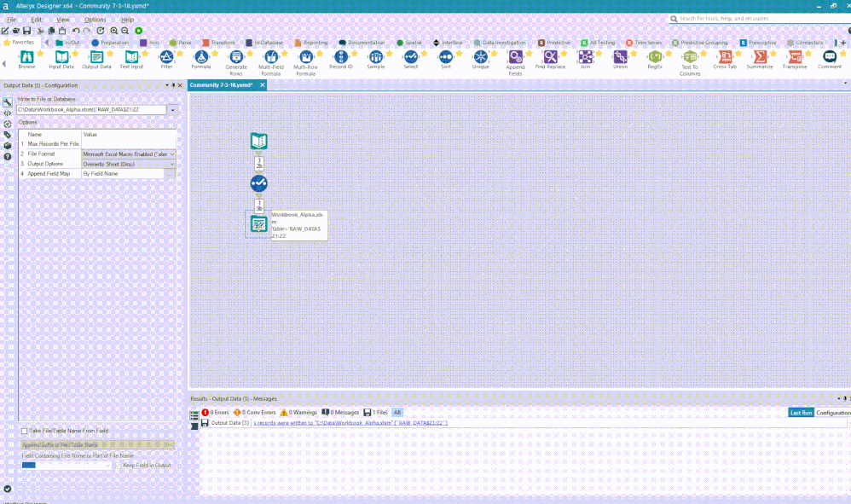This screenshot has width=851, height=504.
Task: Click the Undo arrow icon
Action: [x=76, y=31]
